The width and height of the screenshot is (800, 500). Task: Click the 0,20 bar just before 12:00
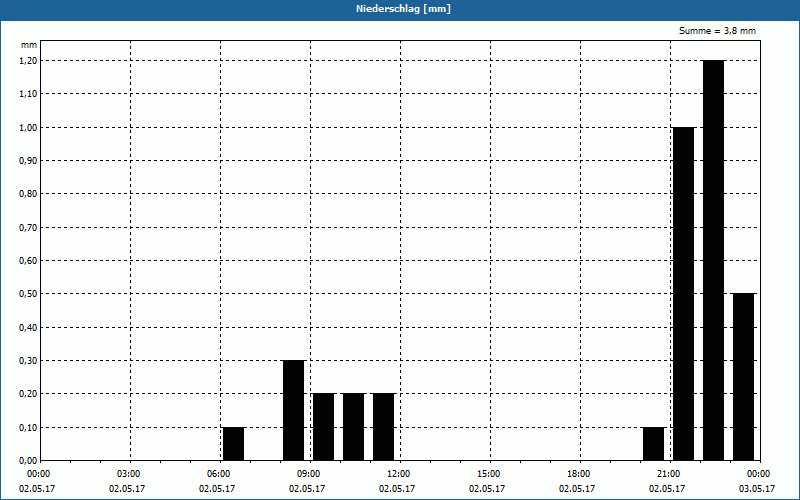click(384, 427)
